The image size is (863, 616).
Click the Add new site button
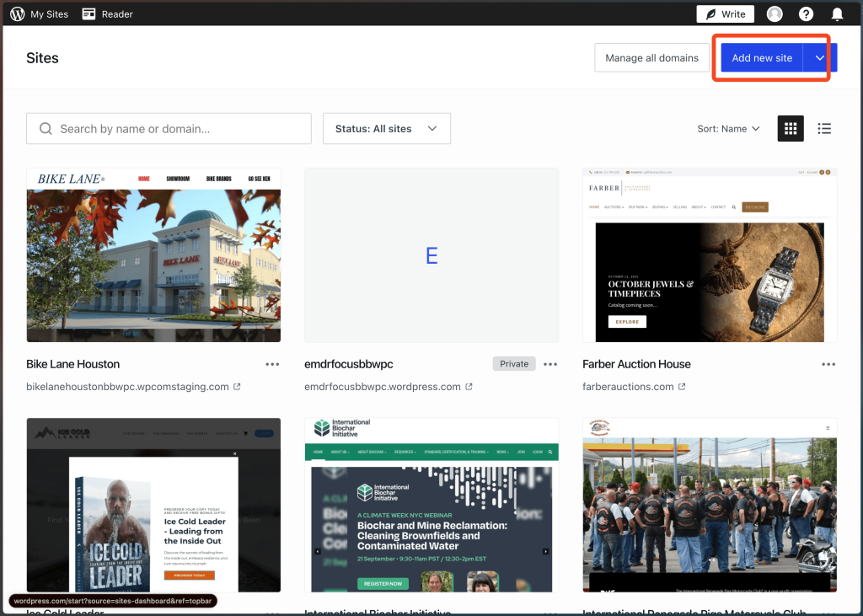pyautogui.click(x=762, y=58)
